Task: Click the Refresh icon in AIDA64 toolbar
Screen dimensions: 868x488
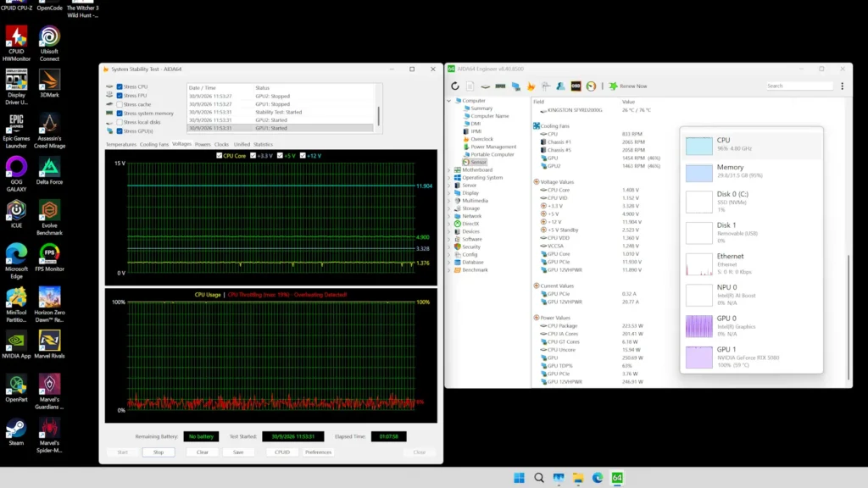Action: (455, 86)
